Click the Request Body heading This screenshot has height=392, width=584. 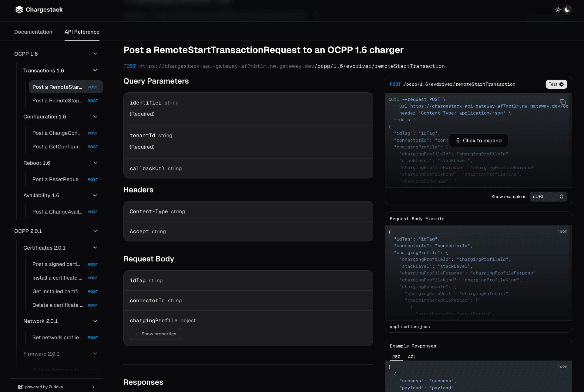[149, 259]
